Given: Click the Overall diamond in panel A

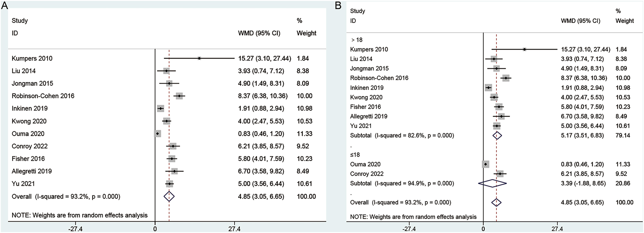Looking at the screenshot, I should click(x=169, y=196).
